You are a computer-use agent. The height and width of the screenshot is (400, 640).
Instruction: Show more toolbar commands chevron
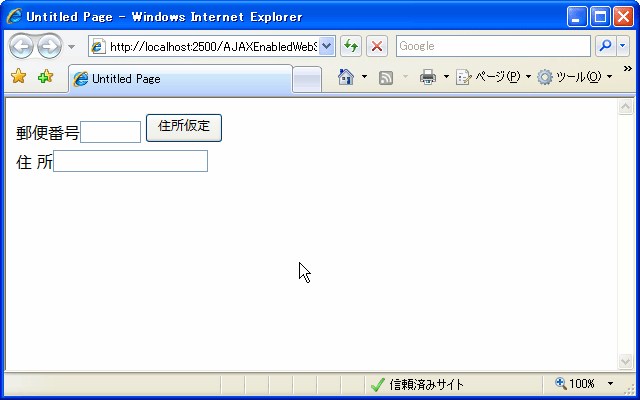coord(628,69)
